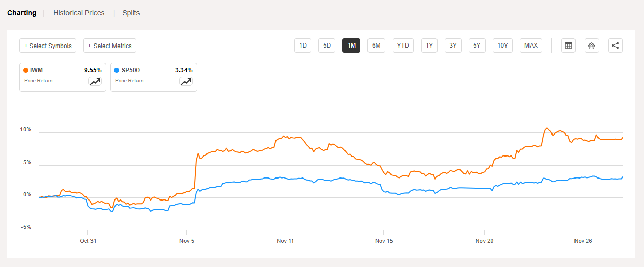Open chart settings gear icon
The height and width of the screenshot is (267, 644).
click(591, 46)
